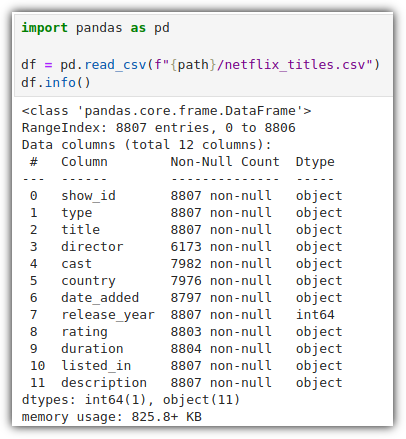Select the listed_in column name
This screenshot has width=406, height=439.
click(x=96, y=366)
